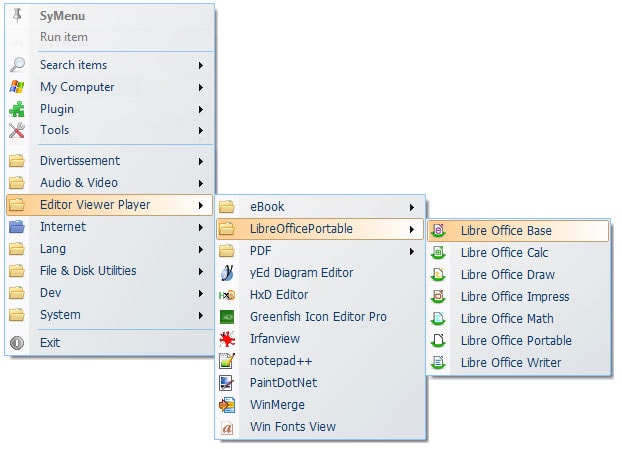Viewport: 622px width, 449px height.
Task: Expand the eBook submenu arrow
Action: click(412, 207)
